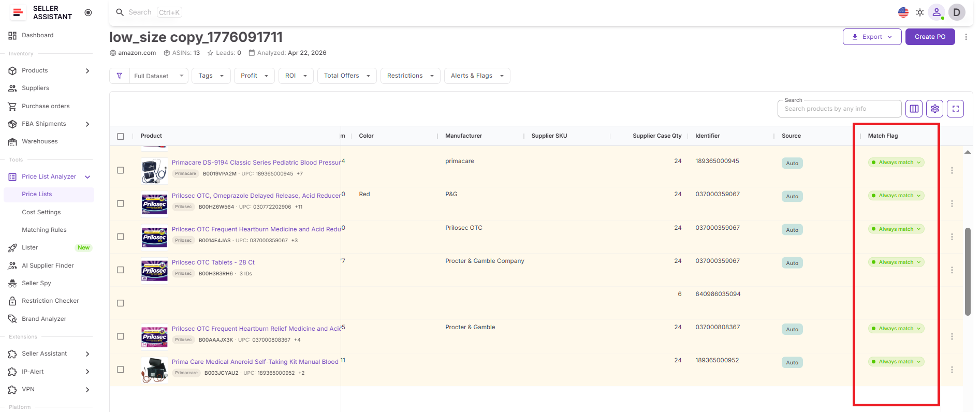
Task: Click the Primacare blood pressure product thumbnail
Action: coord(154,171)
